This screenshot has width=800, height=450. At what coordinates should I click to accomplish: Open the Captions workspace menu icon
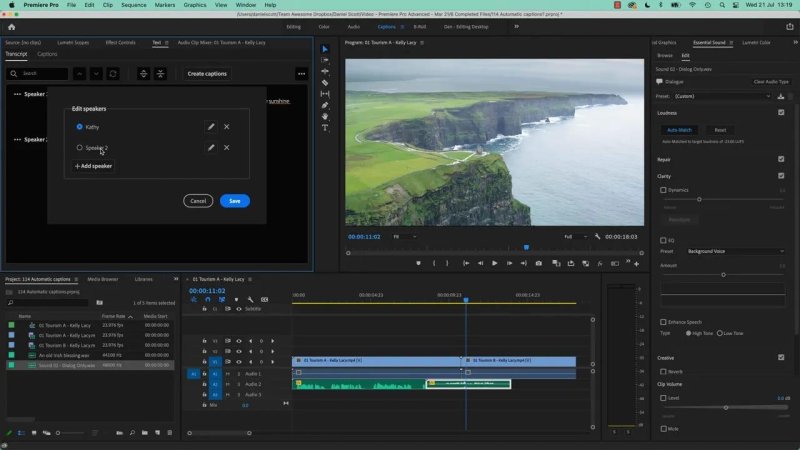(402, 27)
